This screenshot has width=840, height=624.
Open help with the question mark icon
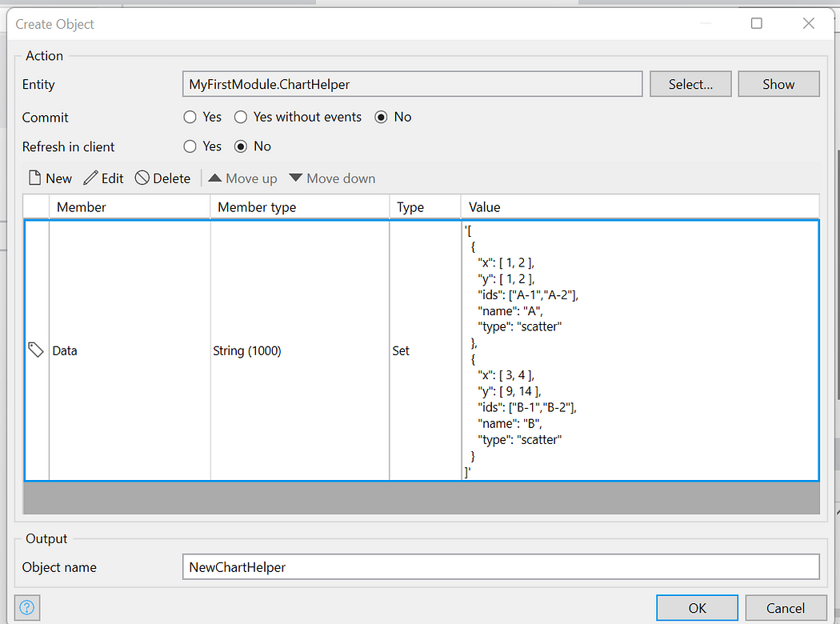[26, 608]
